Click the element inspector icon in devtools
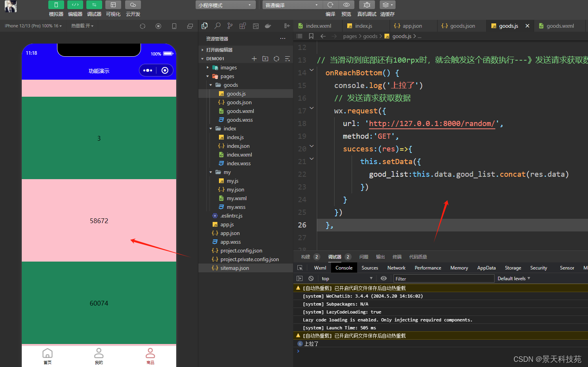Screen dimensions: 588x367 (x=300, y=268)
